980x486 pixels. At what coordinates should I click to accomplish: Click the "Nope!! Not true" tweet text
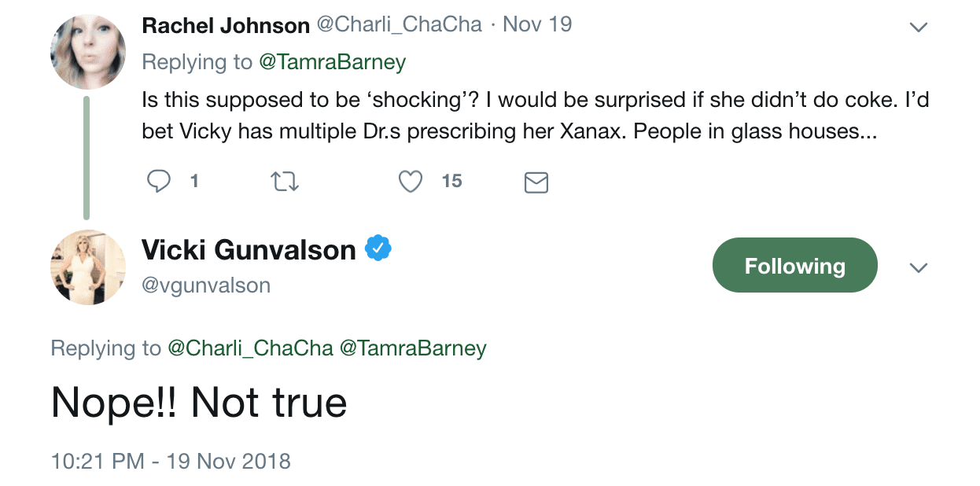coord(199,402)
